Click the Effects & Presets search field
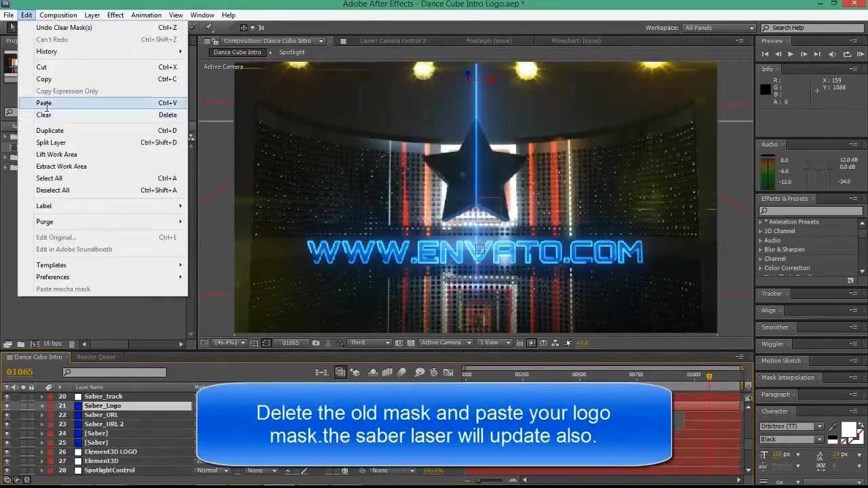The width and height of the screenshot is (868, 488). click(810, 211)
